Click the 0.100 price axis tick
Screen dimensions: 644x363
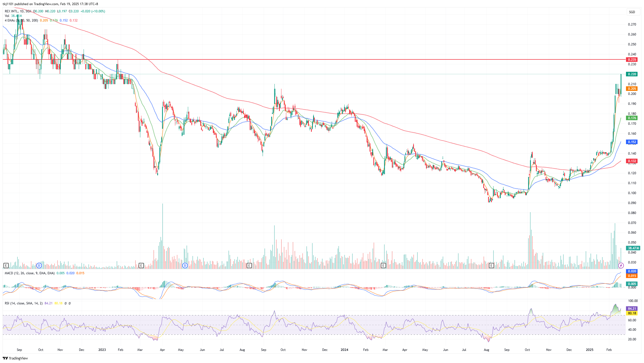(x=632, y=193)
